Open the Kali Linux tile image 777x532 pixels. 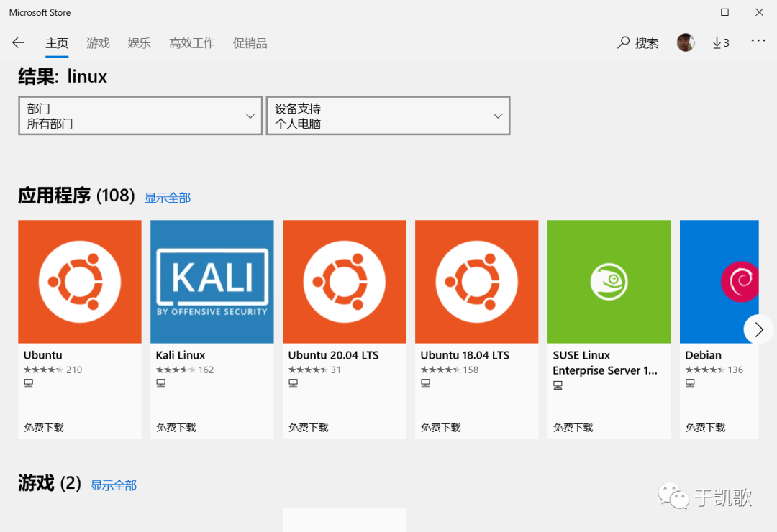tap(212, 281)
